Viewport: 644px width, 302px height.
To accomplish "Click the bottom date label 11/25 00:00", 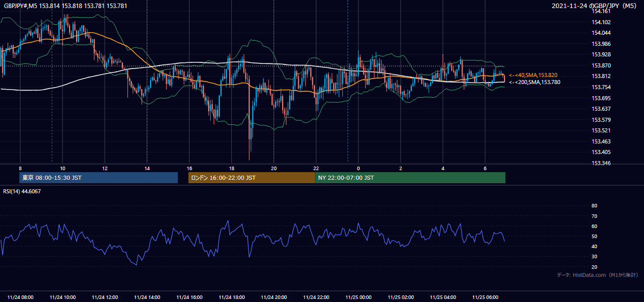I will tap(358, 297).
